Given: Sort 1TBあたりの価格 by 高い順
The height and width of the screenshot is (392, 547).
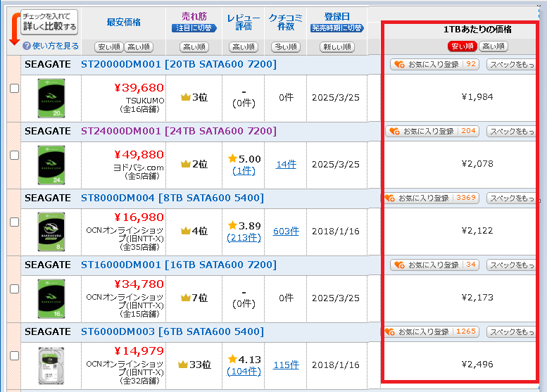Looking at the screenshot, I should coord(493,46).
